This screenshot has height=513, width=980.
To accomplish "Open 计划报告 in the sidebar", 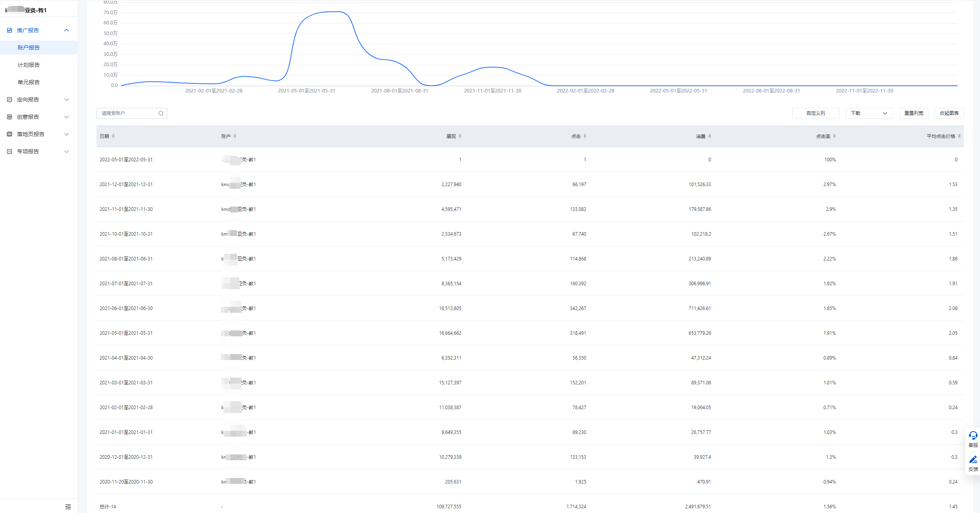I will [29, 65].
